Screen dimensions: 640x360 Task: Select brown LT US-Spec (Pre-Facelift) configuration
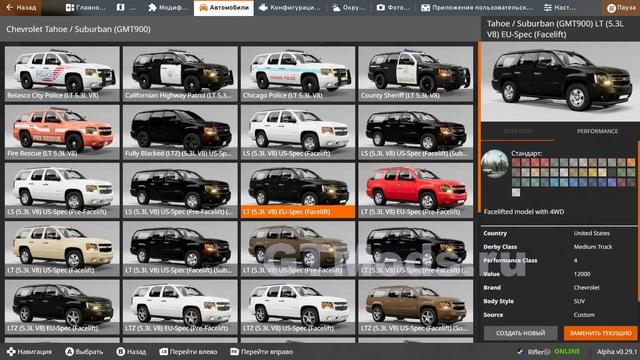coord(298,249)
